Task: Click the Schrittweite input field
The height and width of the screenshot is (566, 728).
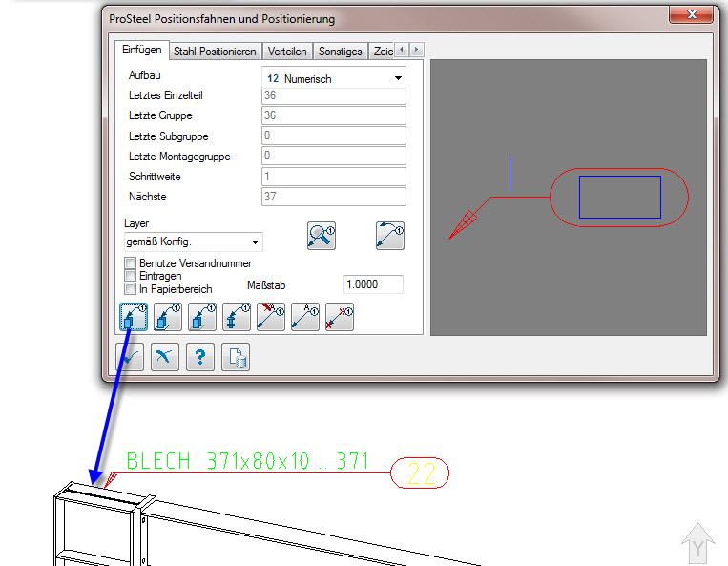Action: [x=334, y=177]
